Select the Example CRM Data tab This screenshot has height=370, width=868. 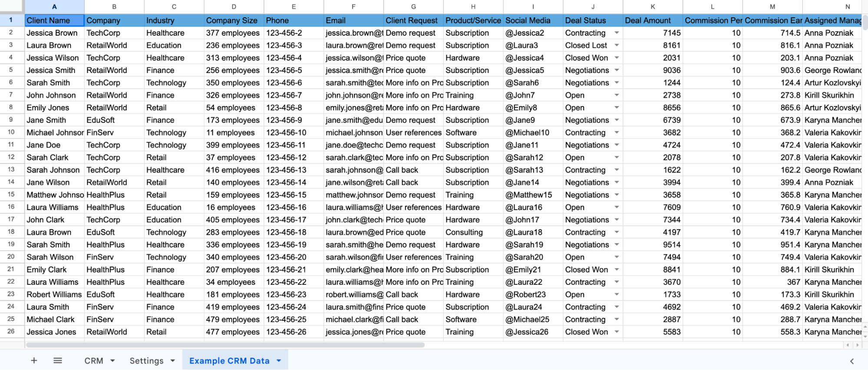(x=229, y=360)
